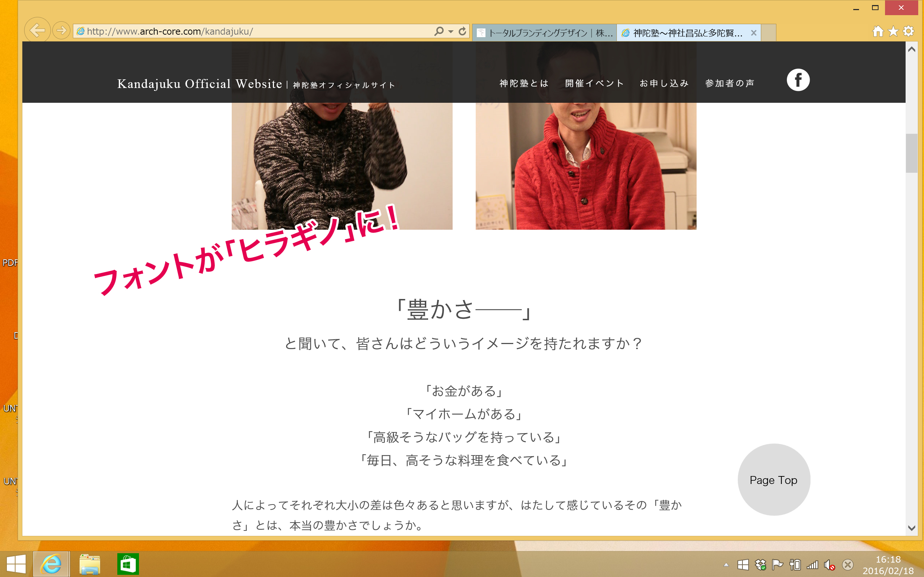Open Windows Store from the taskbar
The width and height of the screenshot is (924, 577).
point(127,564)
